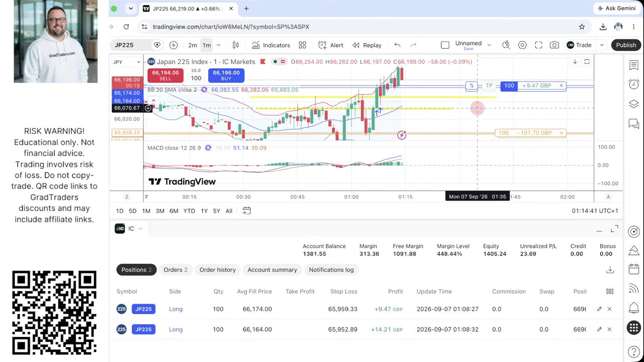This screenshot has width=644, height=362.
Task: Open chart type candles selector
Action: [235, 45]
